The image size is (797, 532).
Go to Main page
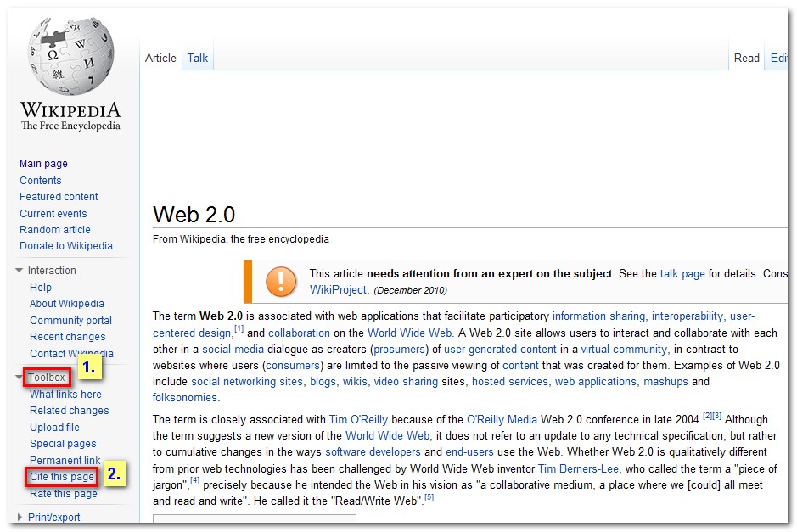pos(44,164)
